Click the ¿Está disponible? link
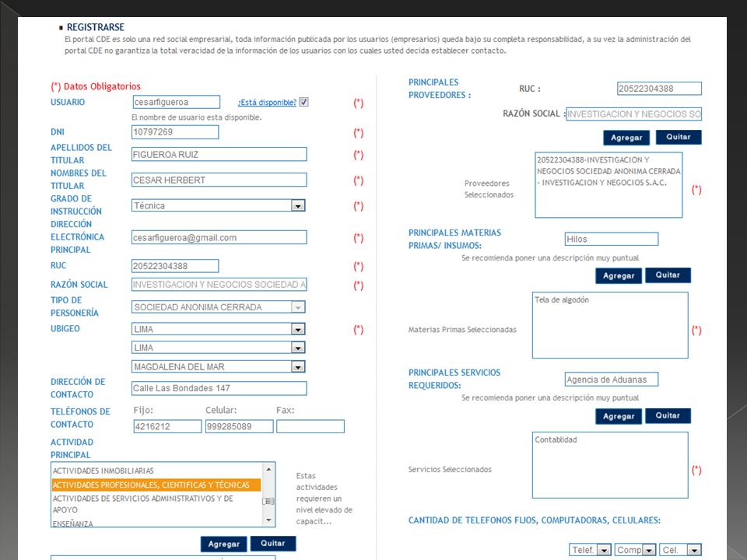This screenshot has width=747, height=560. pyautogui.click(x=267, y=103)
